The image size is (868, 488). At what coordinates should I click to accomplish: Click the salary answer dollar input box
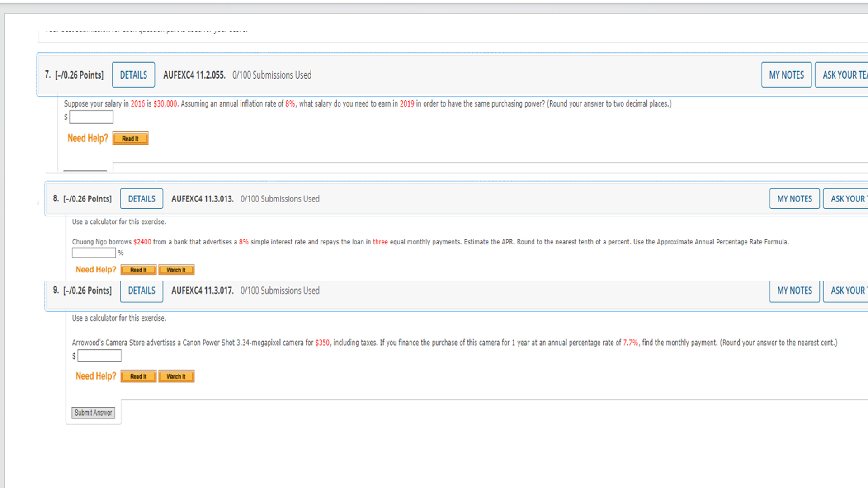(90, 117)
